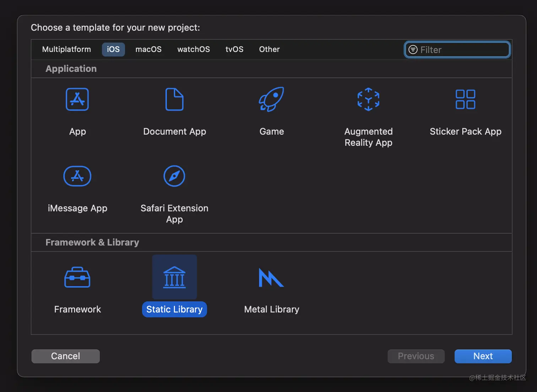Click the "Safari Extension App" label
The height and width of the screenshot is (392, 537).
click(174, 214)
